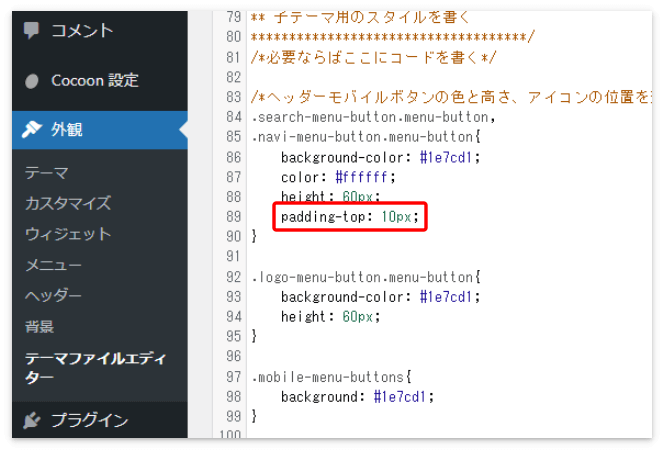Click the プラグイン plug icon

pos(32,421)
